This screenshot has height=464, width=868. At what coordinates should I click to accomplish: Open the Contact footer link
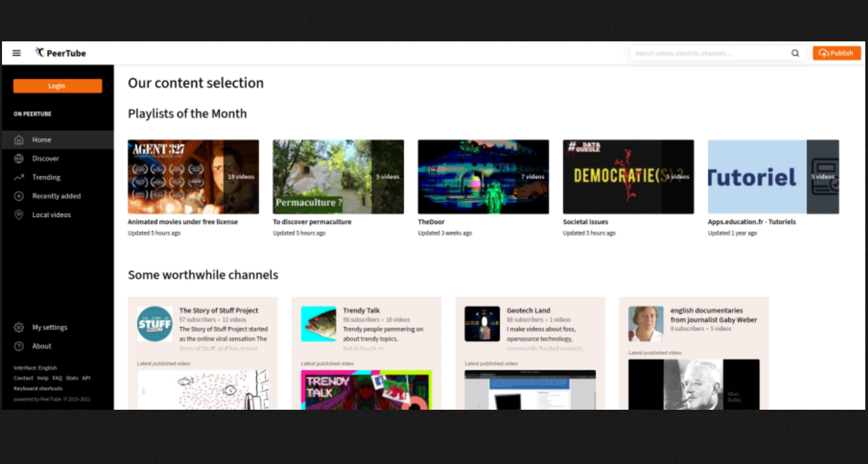point(23,378)
